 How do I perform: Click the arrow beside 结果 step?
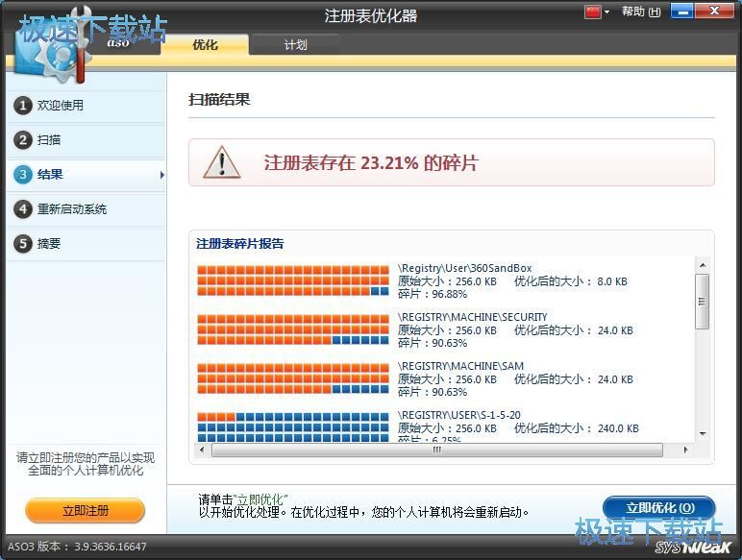[x=161, y=175]
